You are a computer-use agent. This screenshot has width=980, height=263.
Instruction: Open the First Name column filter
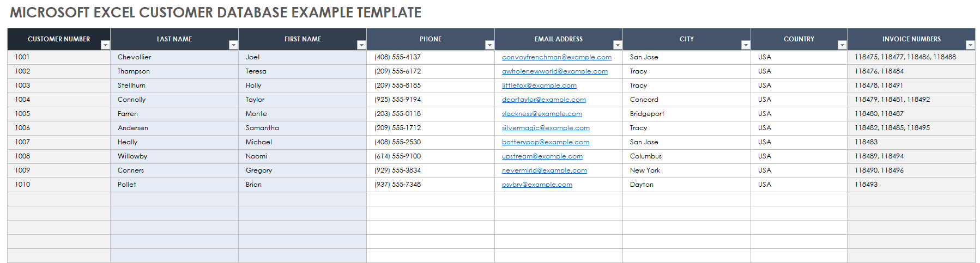pos(361,45)
